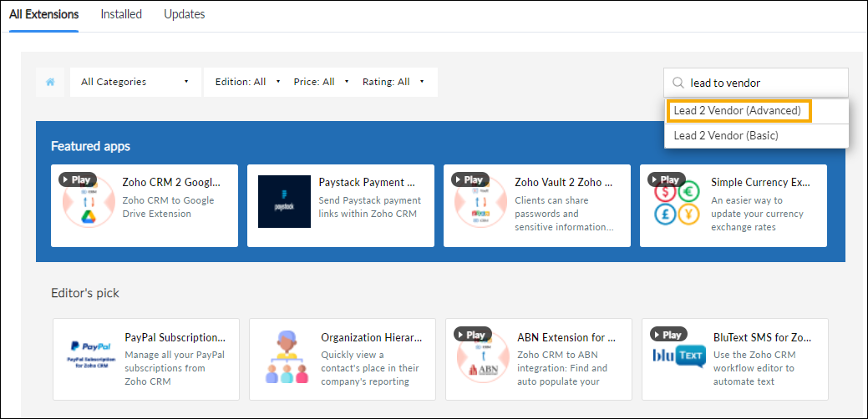Expand All Categories dropdown

(x=135, y=82)
